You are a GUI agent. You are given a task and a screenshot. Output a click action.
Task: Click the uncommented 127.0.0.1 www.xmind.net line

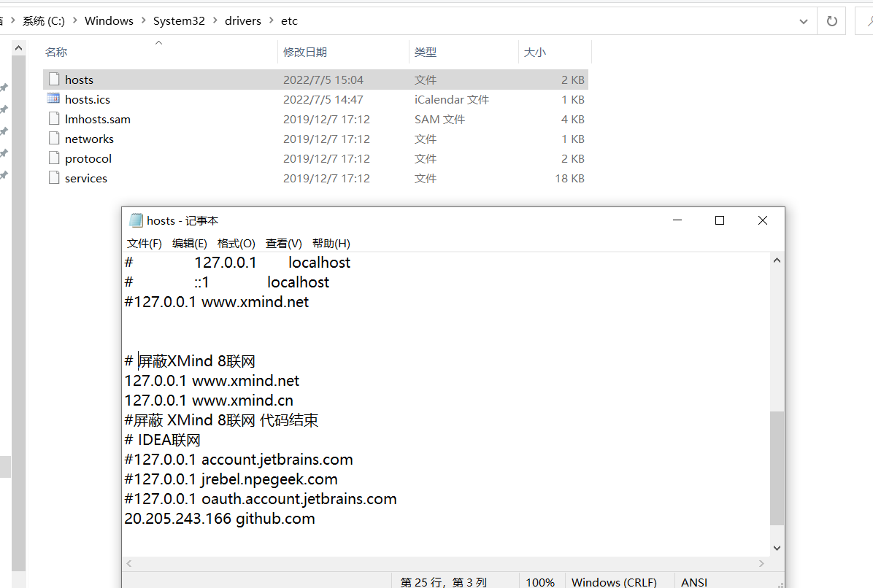(x=212, y=381)
